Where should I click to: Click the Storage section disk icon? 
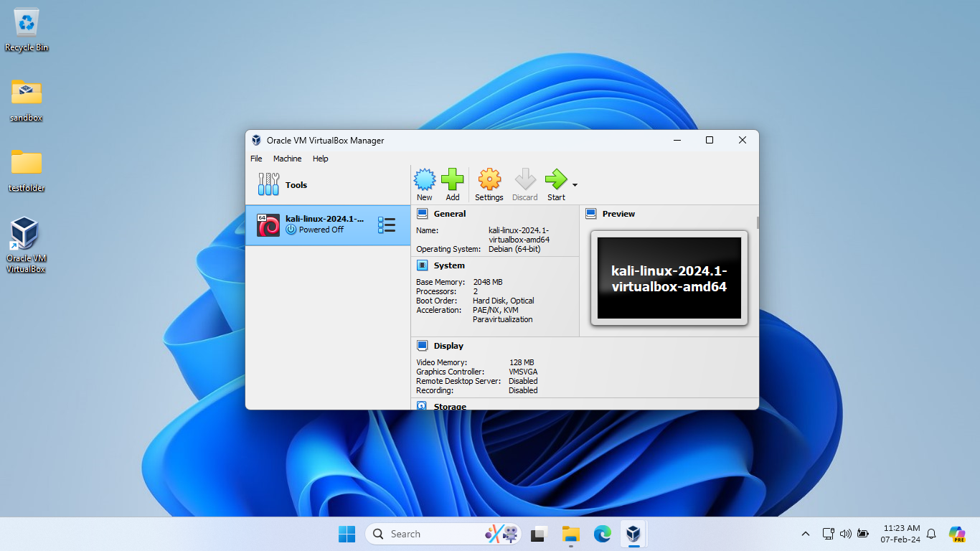click(x=422, y=406)
